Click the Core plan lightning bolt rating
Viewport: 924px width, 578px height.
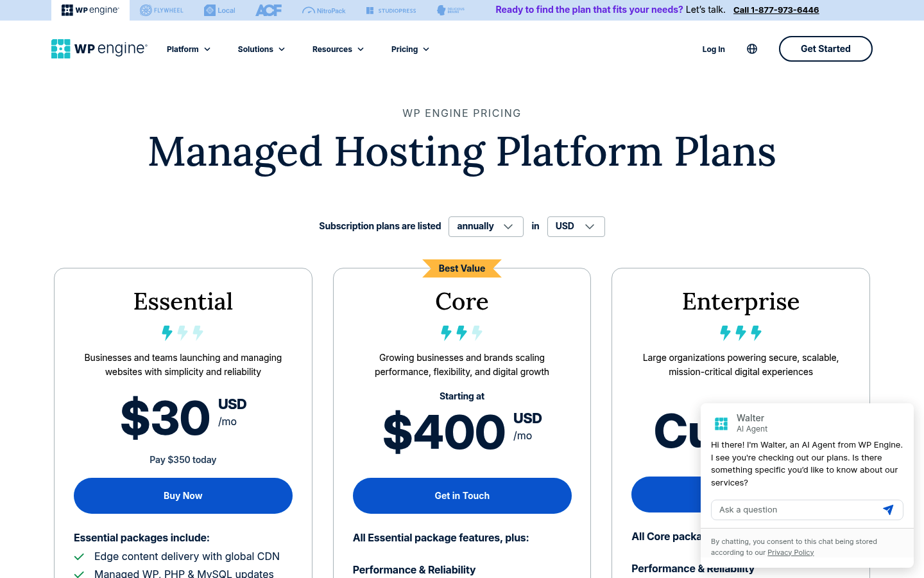tap(462, 333)
